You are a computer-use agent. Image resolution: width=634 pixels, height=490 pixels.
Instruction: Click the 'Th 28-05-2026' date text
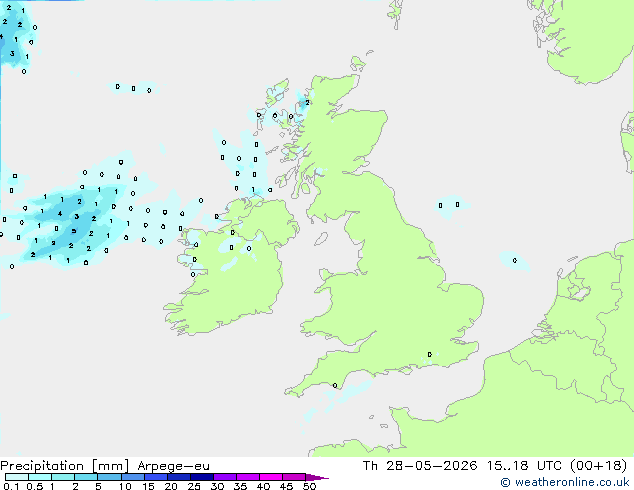[420, 466]
